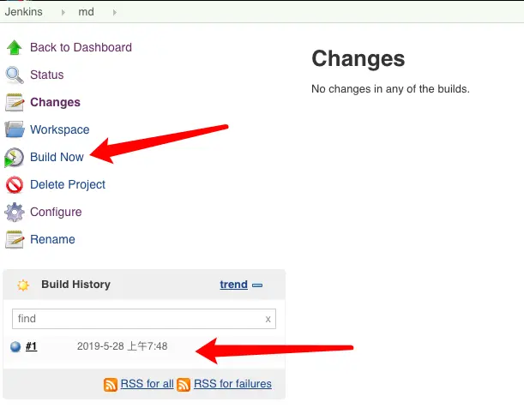Click the Build History title

(x=75, y=285)
